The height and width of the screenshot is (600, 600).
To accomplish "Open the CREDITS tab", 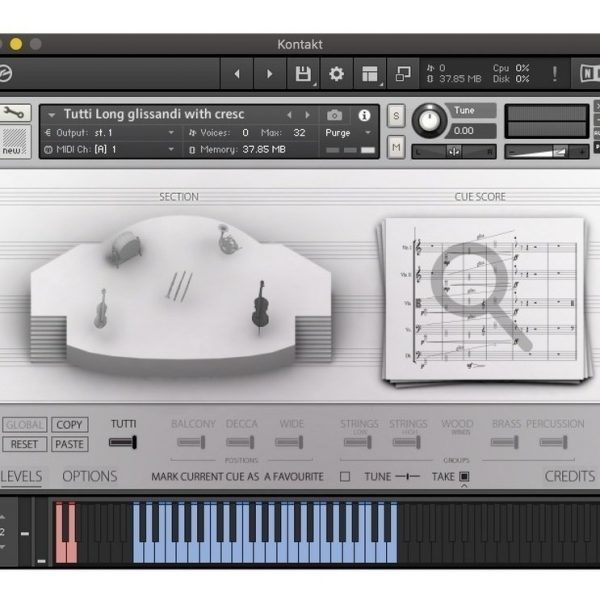I will pos(570,476).
